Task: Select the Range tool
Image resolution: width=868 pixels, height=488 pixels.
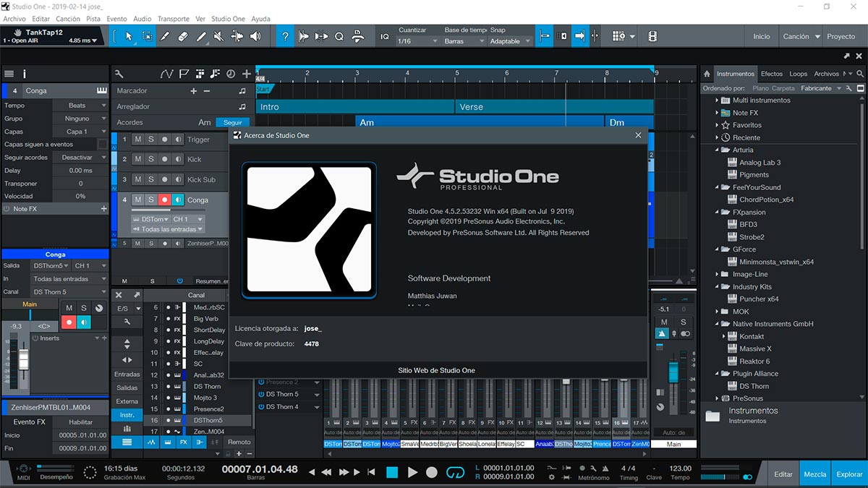Action: [x=147, y=36]
